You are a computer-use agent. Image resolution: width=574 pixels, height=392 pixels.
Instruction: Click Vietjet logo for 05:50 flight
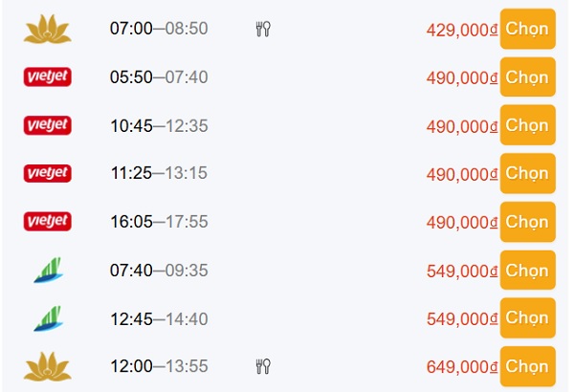point(47,76)
